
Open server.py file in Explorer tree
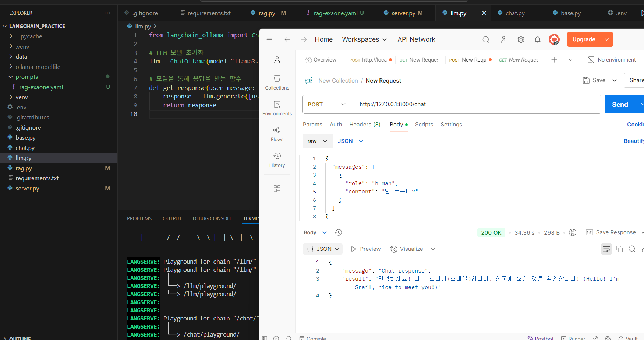(27, 188)
